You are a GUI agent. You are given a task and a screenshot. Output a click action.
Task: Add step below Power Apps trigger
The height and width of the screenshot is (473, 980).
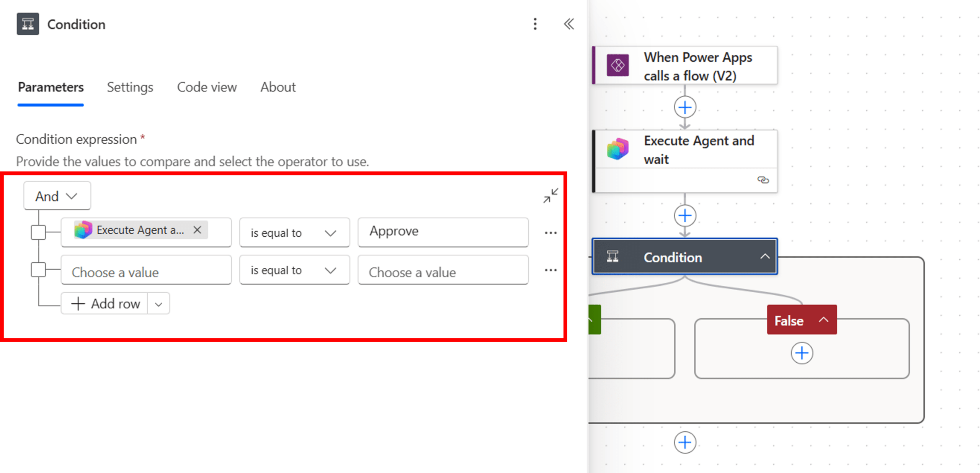[684, 107]
